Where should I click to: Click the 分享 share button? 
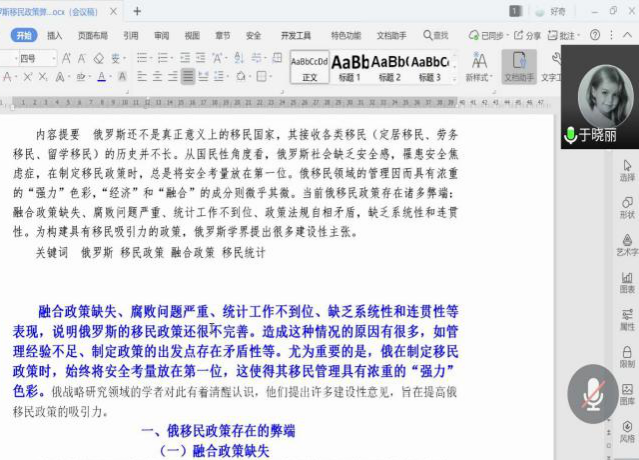pyautogui.click(x=527, y=35)
